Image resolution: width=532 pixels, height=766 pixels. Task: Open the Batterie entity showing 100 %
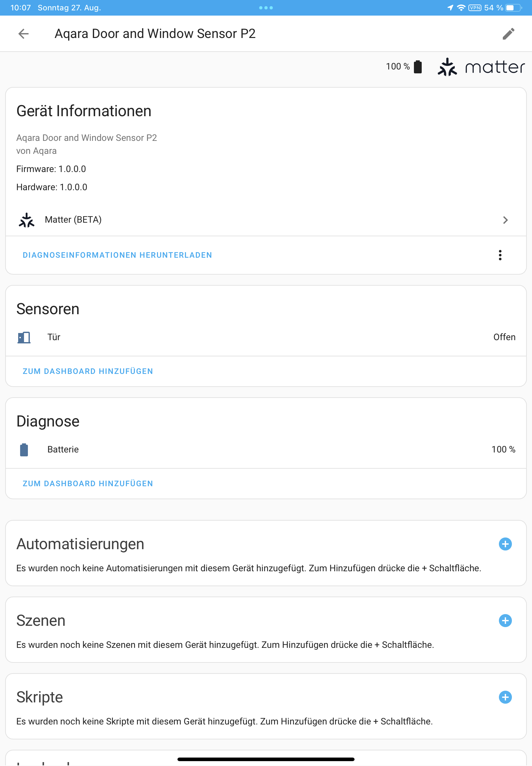63,450
